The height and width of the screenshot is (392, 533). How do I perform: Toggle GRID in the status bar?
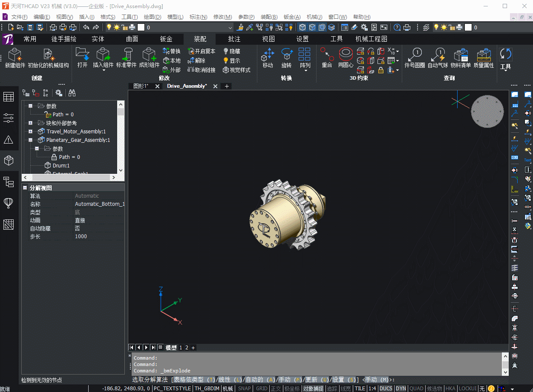click(x=262, y=389)
